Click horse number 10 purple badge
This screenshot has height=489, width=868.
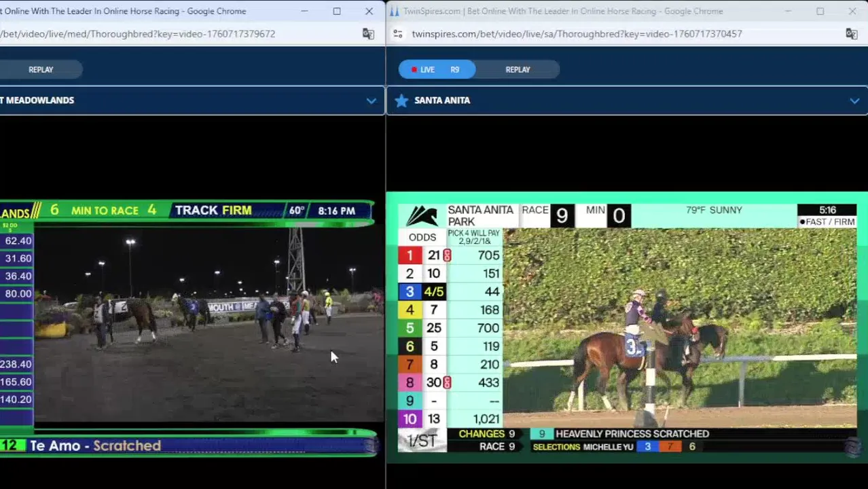pos(410,419)
